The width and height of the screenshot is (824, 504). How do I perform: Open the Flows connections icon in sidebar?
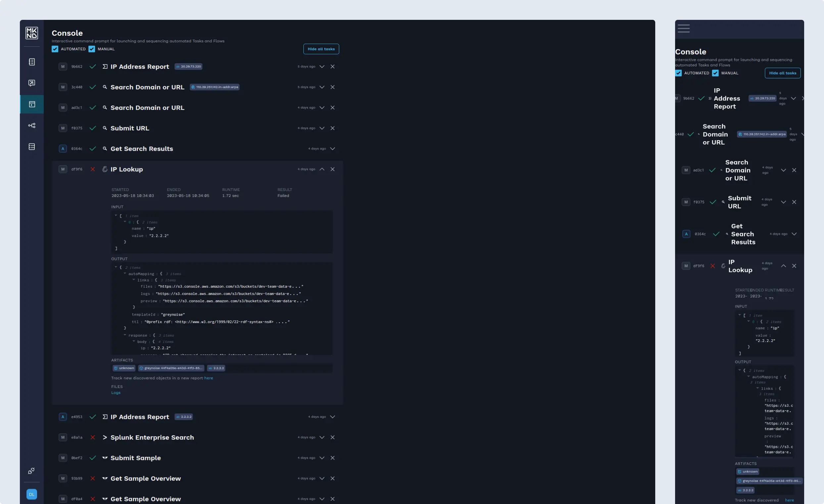[32, 125]
